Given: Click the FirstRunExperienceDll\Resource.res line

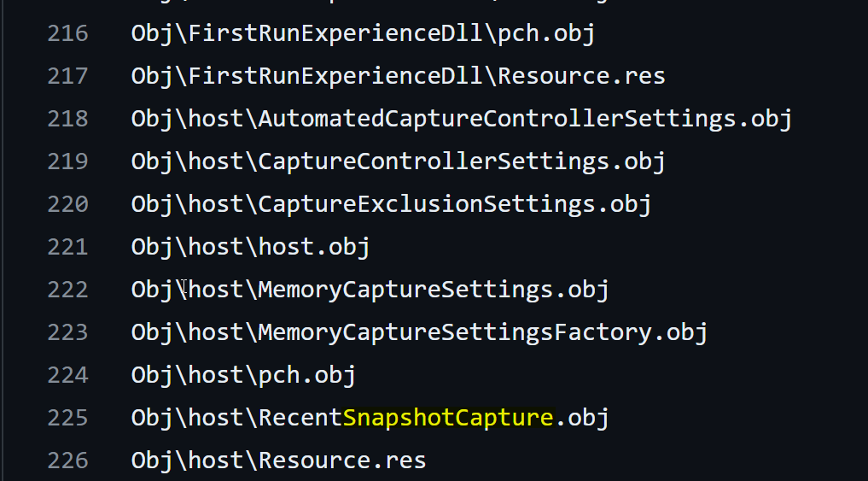Looking at the screenshot, I should [398, 77].
